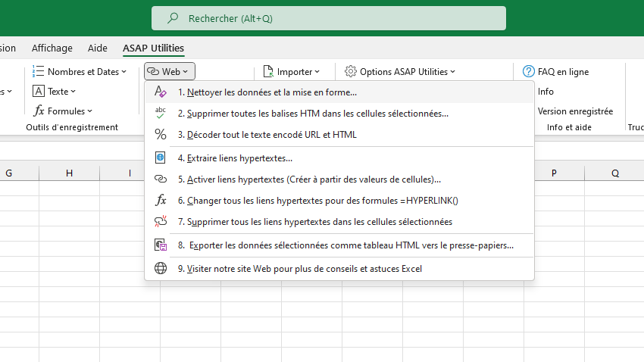644x362 pixels.
Task: Expand the Texte dropdown chevron
Action: [73, 92]
